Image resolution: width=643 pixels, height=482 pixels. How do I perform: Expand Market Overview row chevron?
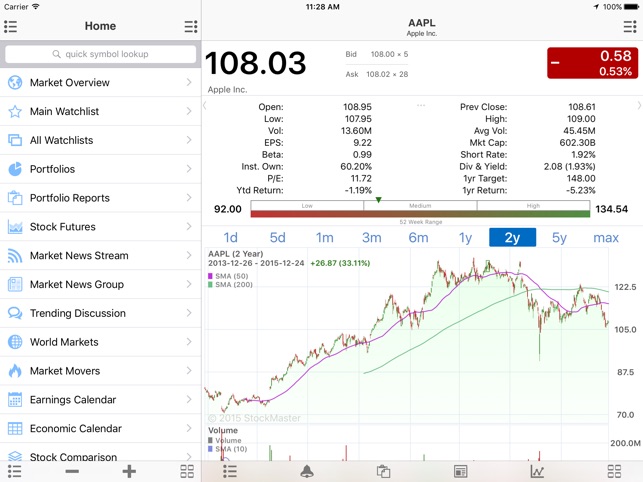[x=189, y=82]
